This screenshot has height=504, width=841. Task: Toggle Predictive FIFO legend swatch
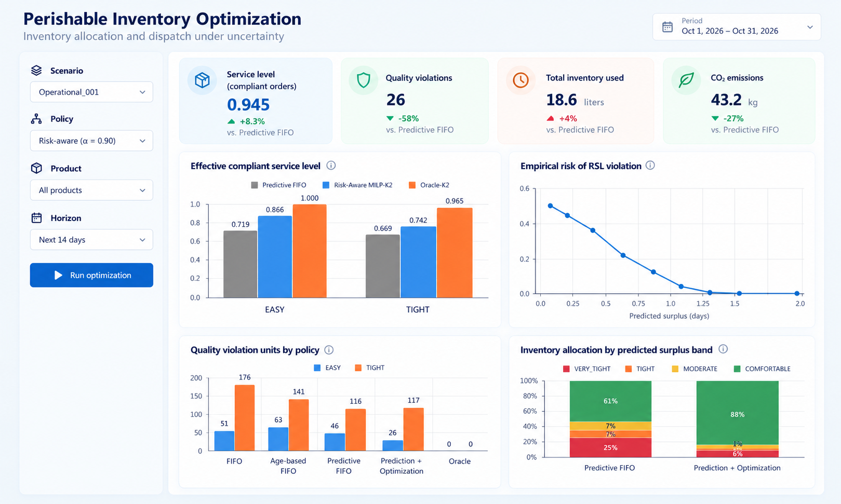255,185
